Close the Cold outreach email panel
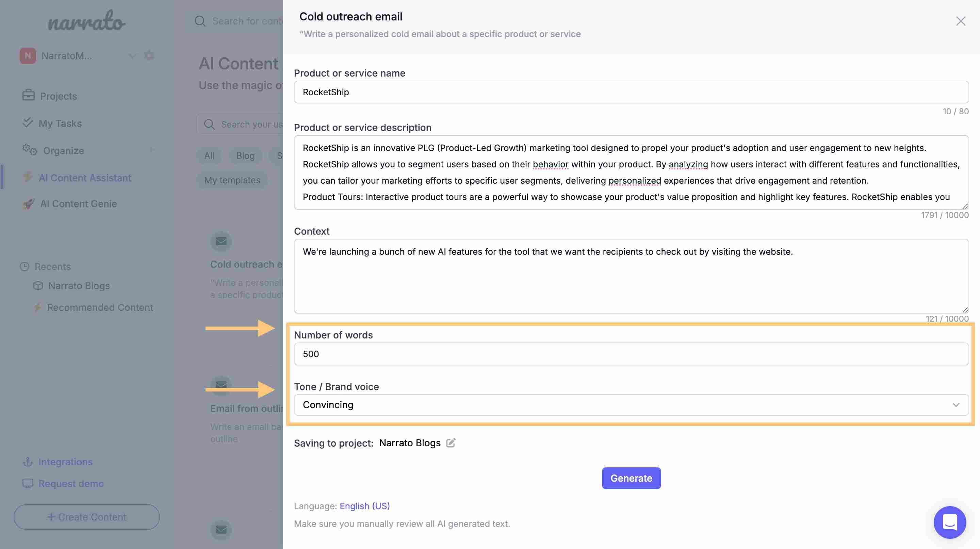Image resolution: width=980 pixels, height=549 pixels. click(961, 21)
